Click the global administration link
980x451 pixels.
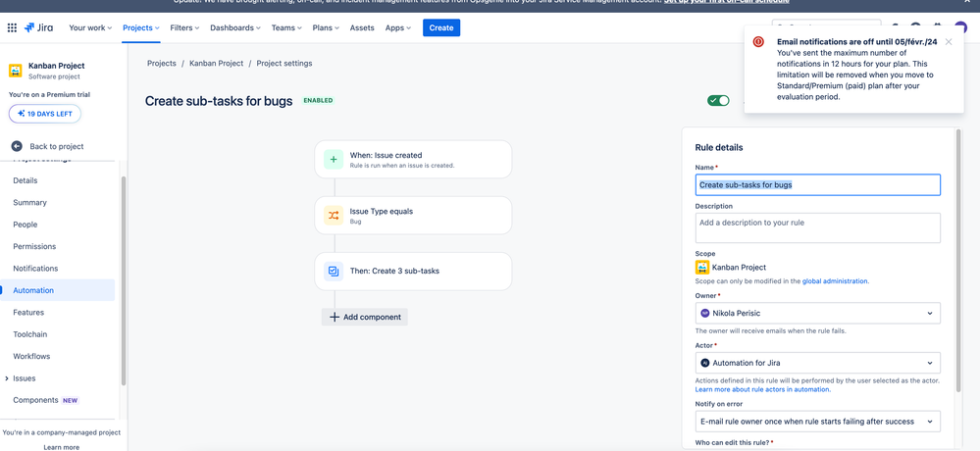click(x=835, y=281)
